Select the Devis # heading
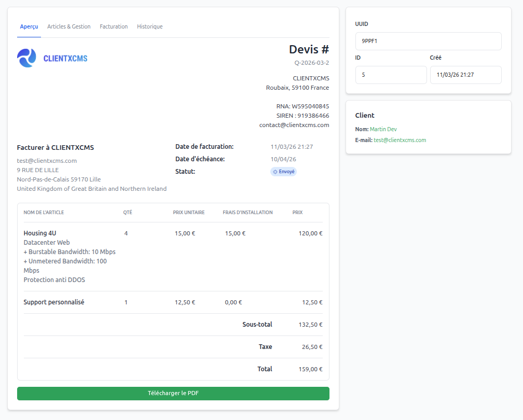The image size is (523, 420). pyautogui.click(x=308, y=49)
